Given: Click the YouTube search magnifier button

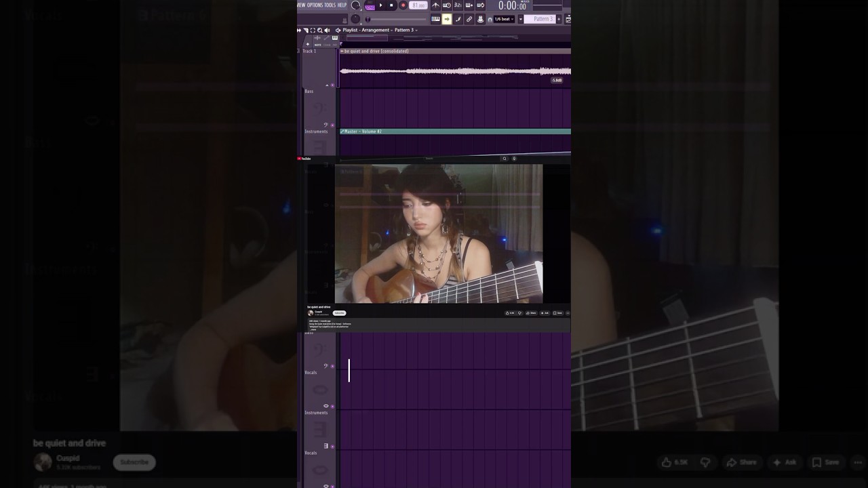Looking at the screenshot, I should [504, 159].
